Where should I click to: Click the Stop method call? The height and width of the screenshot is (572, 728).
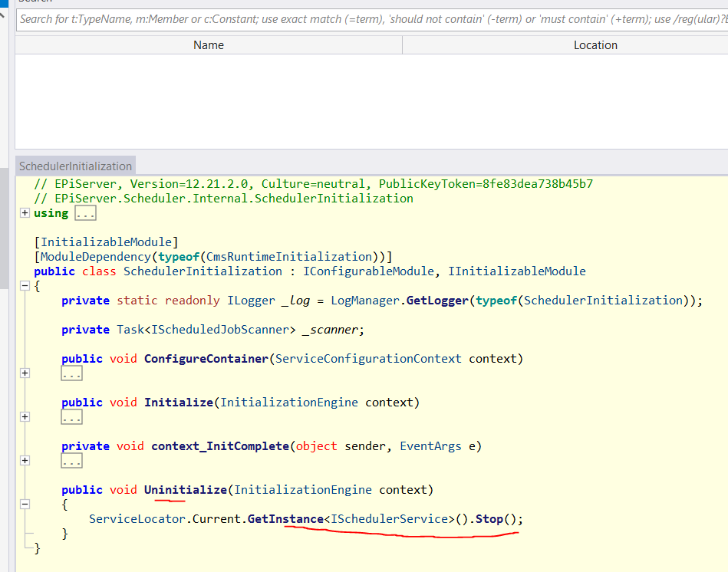click(489, 519)
